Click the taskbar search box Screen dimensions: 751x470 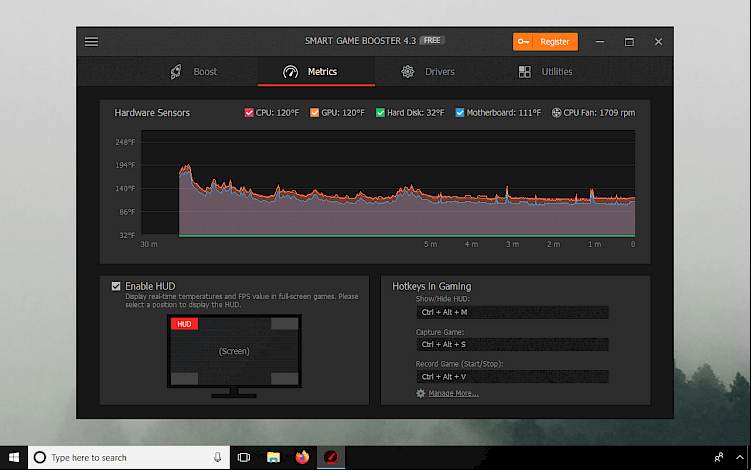[129, 458]
